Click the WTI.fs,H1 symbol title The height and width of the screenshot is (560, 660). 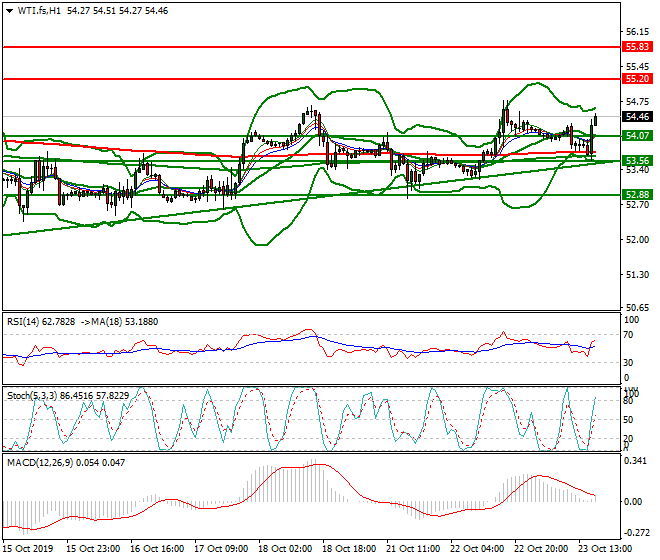point(39,11)
